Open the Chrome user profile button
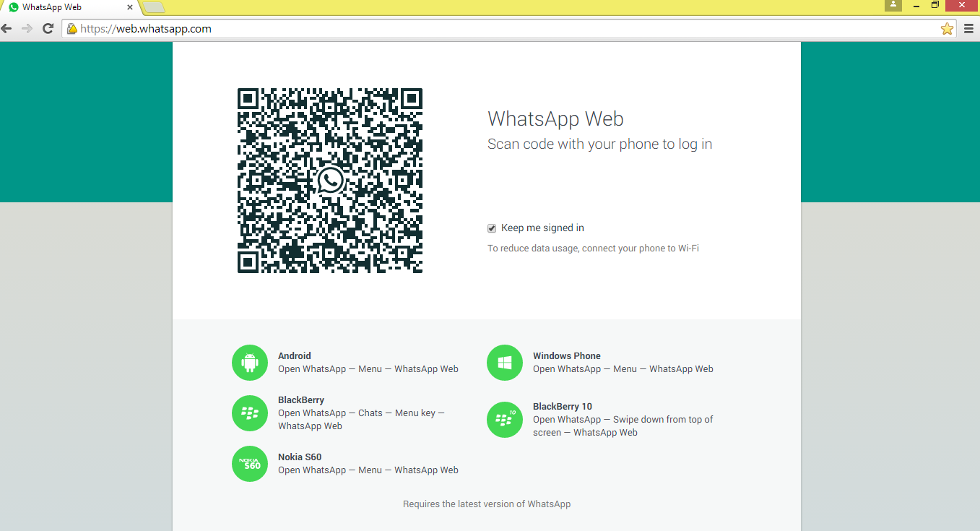The height and width of the screenshot is (531, 980). [894, 5]
